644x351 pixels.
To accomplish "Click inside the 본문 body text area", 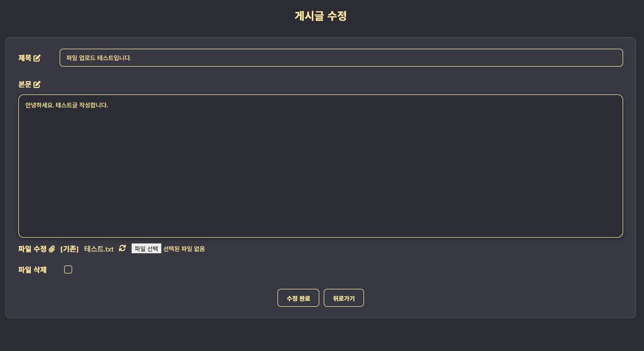I will click(321, 166).
